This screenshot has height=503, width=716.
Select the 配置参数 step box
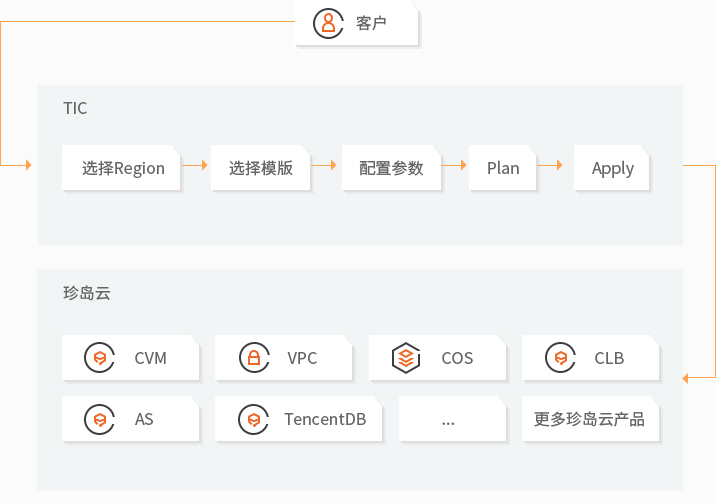coord(391,168)
